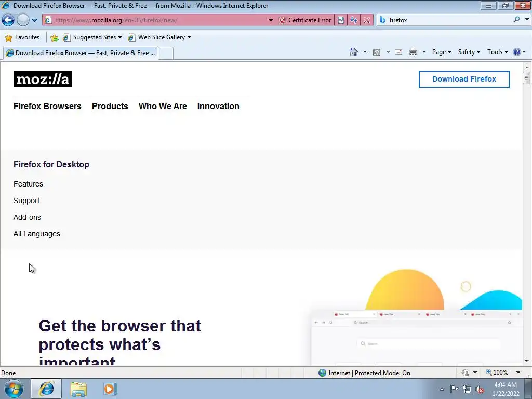Click the vertical scrollbar thumb
The image size is (532, 399).
(527, 78)
